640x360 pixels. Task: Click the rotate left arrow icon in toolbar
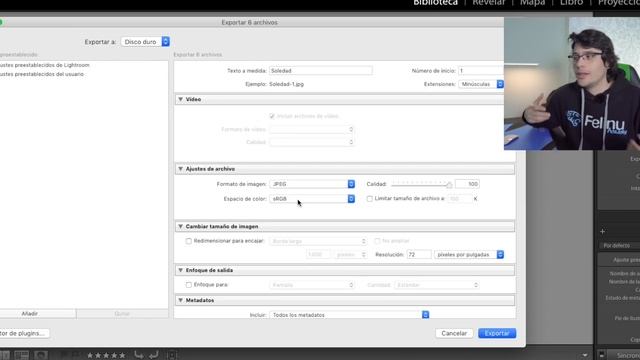click(x=139, y=355)
